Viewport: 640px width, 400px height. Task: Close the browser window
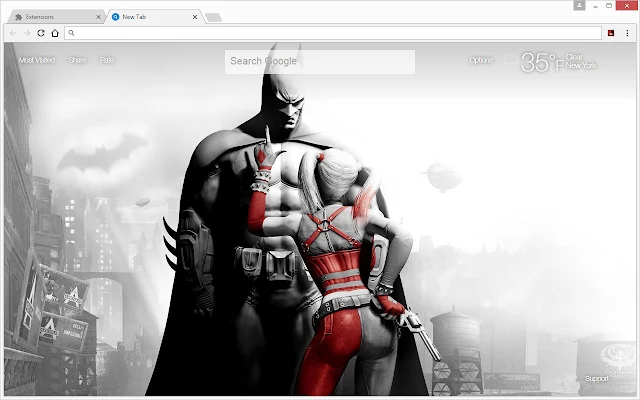[627, 5]
